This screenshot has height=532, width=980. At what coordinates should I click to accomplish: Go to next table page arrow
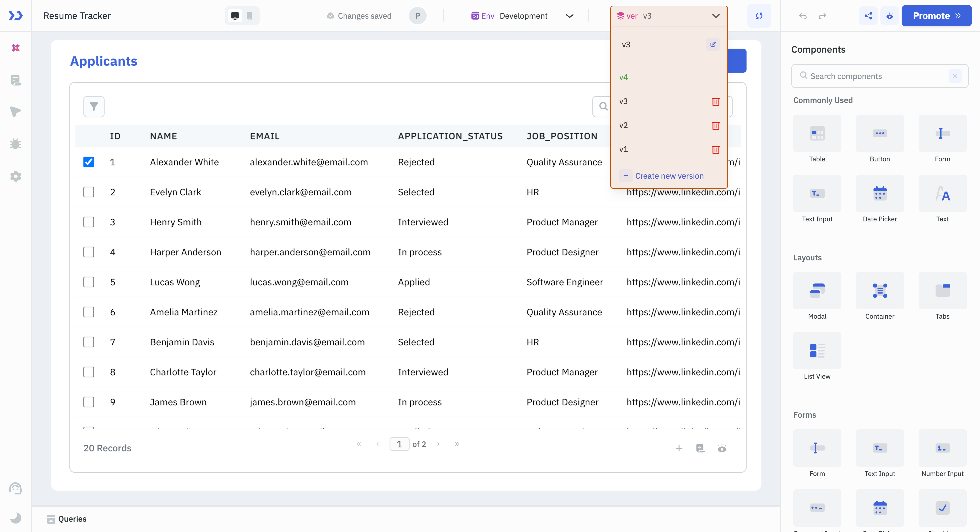tap(438, 444)
